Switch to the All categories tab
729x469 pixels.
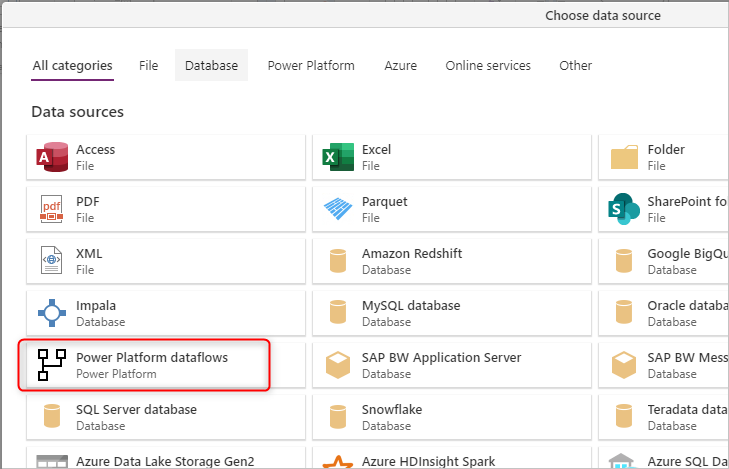click(x=73, y=66)
